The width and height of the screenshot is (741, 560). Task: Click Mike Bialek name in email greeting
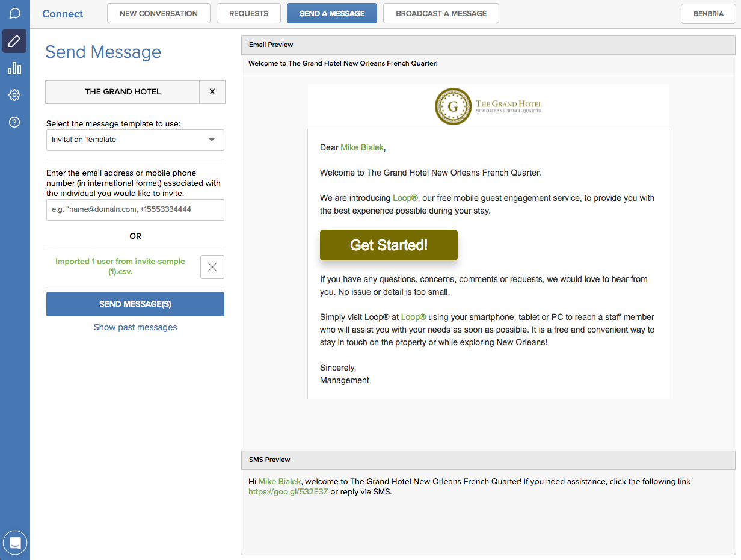(x=362, y=147)
